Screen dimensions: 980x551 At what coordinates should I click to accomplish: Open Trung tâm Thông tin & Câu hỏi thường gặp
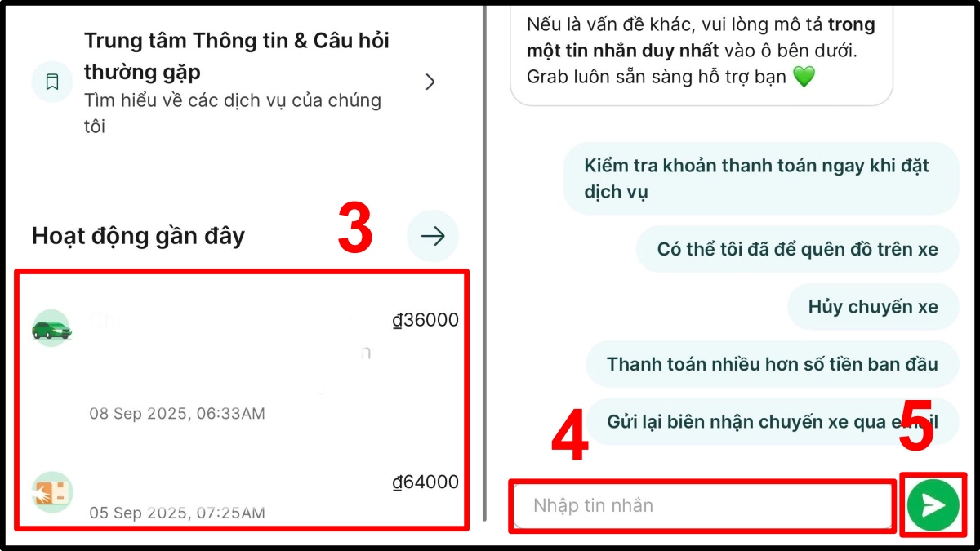(x=237, y=82)
